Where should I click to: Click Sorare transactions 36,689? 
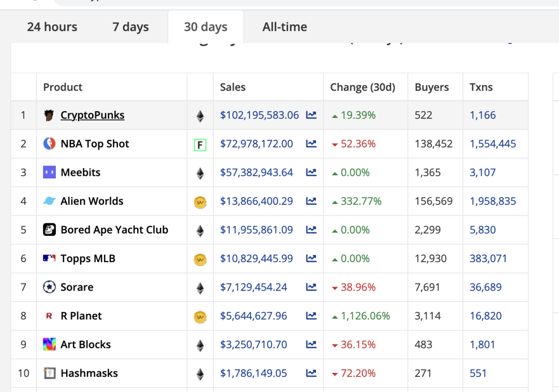(x=486, y=287)
